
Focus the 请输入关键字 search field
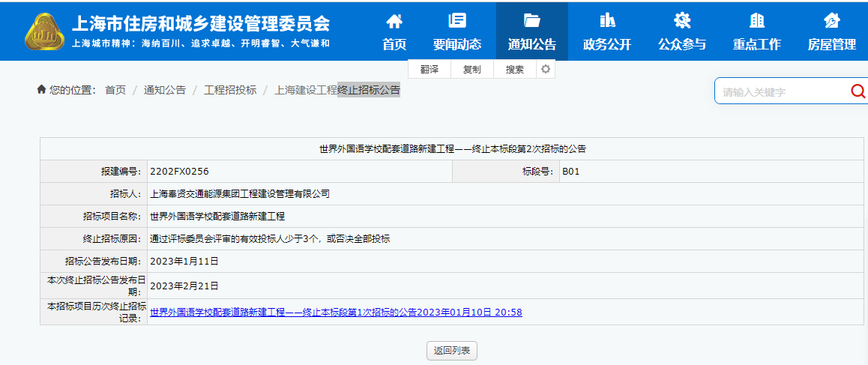tap(780, 92)
